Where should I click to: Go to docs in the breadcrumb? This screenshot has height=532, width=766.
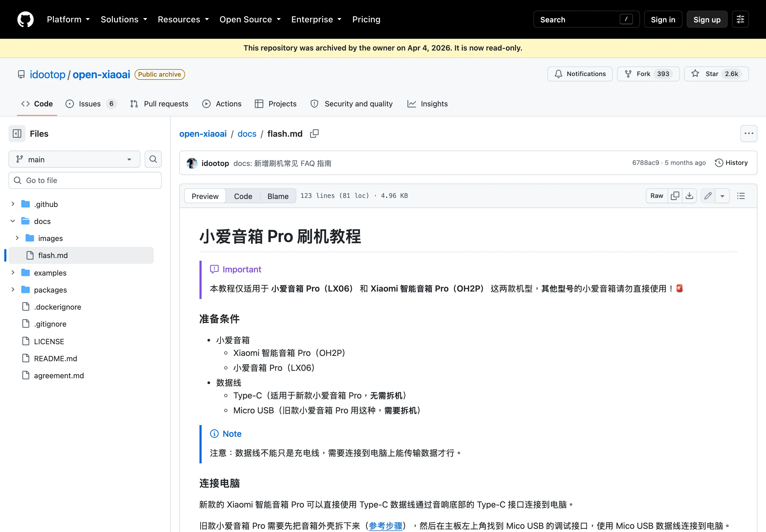coord(247,134)
